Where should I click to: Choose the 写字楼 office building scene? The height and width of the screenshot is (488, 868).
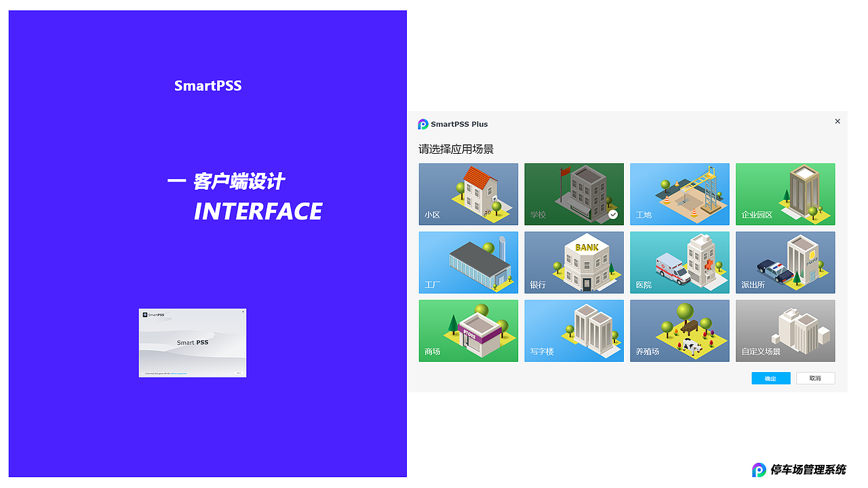click(x=574, y=331)
